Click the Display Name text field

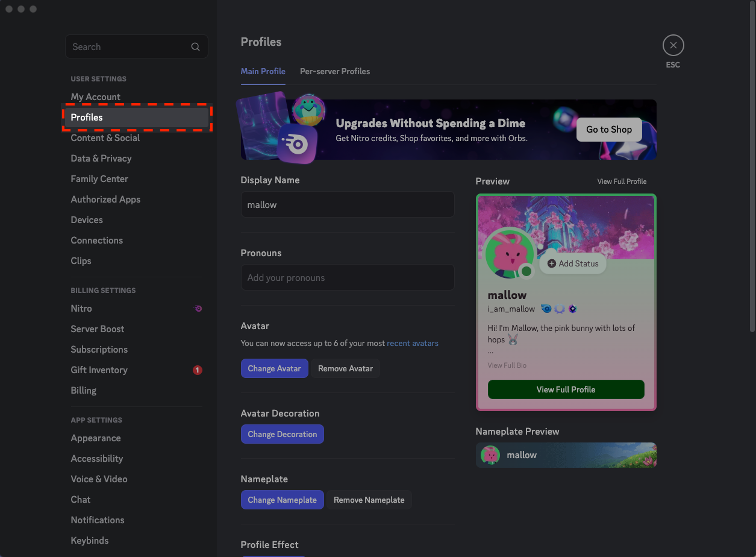(348, 204)
